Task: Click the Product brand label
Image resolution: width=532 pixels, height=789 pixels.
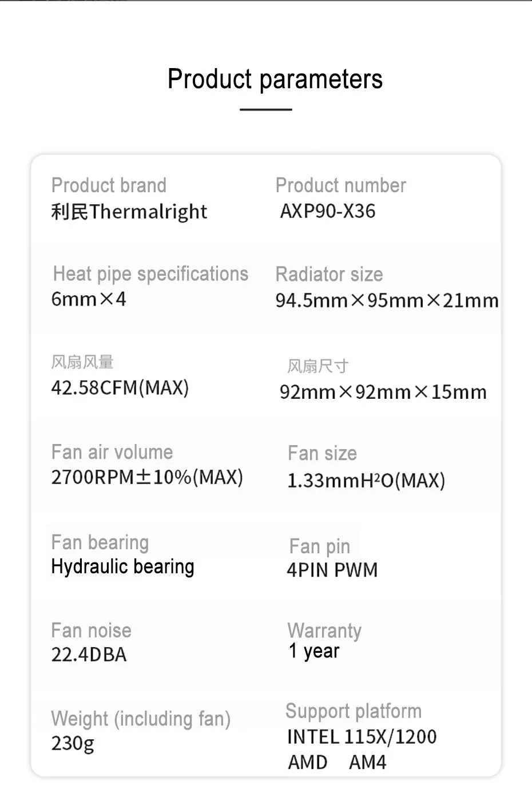Action: pyautogui.click(x=109, y=185)
